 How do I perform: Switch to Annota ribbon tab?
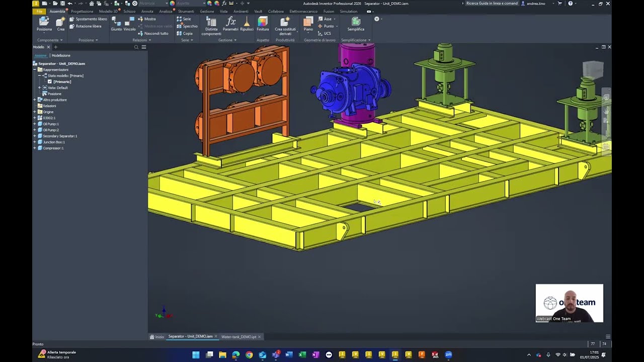pos(147,11)
